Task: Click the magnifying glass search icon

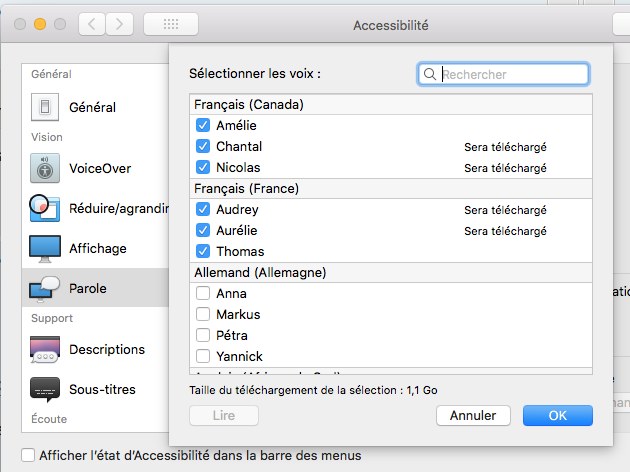Action: [430, 74]
